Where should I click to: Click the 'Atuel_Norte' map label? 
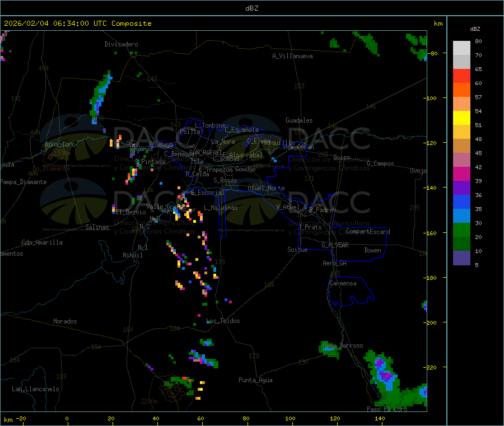tap(266, 188)
